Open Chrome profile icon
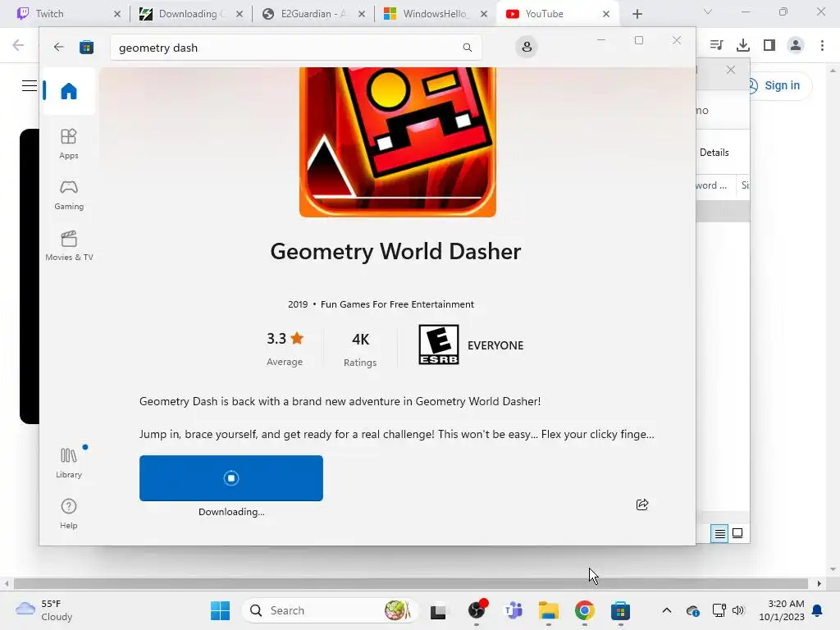The image size is (840, 630). pos(796,45)
